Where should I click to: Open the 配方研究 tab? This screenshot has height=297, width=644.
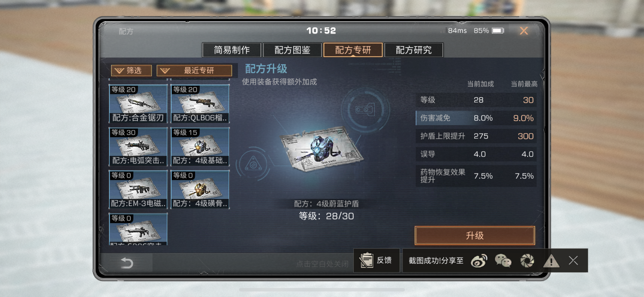point(413,50)
